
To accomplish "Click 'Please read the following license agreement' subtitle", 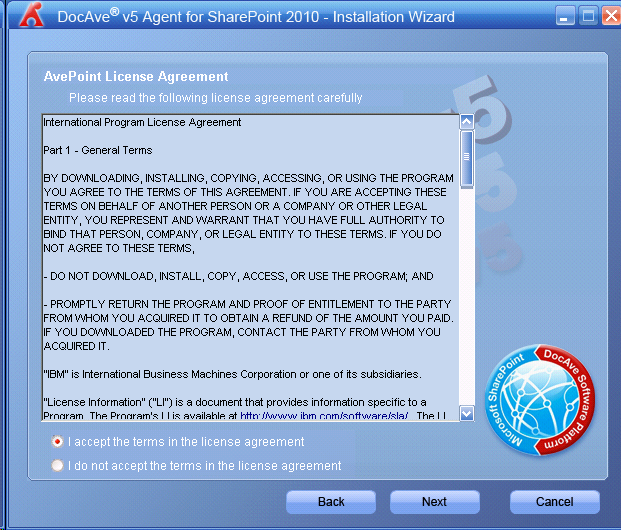I will tap(215, 98).
